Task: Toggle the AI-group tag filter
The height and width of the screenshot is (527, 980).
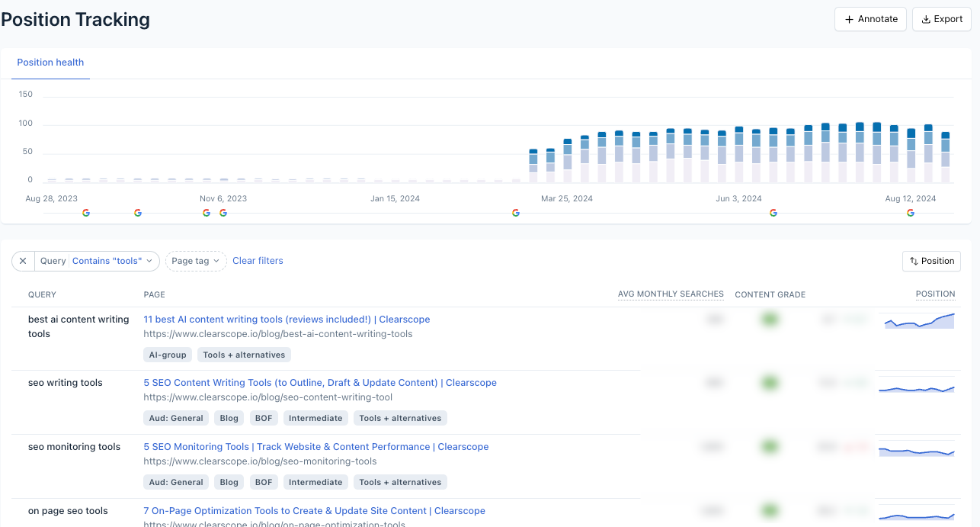Action: coord(167,355)
